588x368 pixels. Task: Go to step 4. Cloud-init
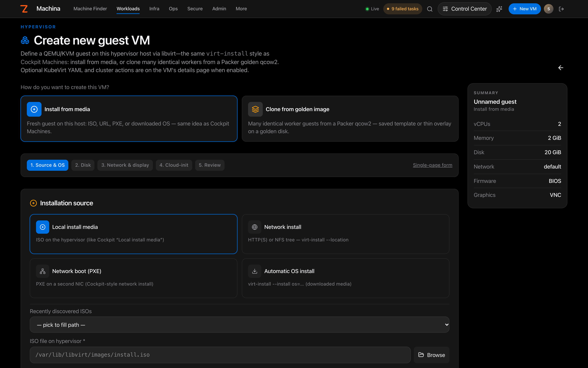pos(174,165)
